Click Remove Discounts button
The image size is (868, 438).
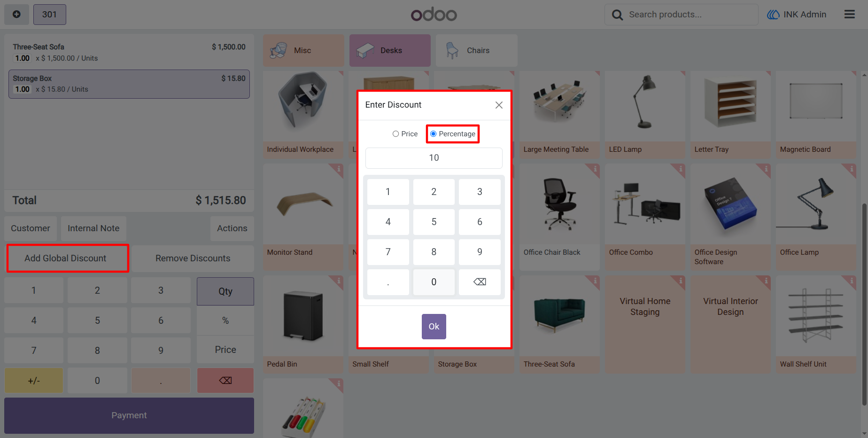193,258
